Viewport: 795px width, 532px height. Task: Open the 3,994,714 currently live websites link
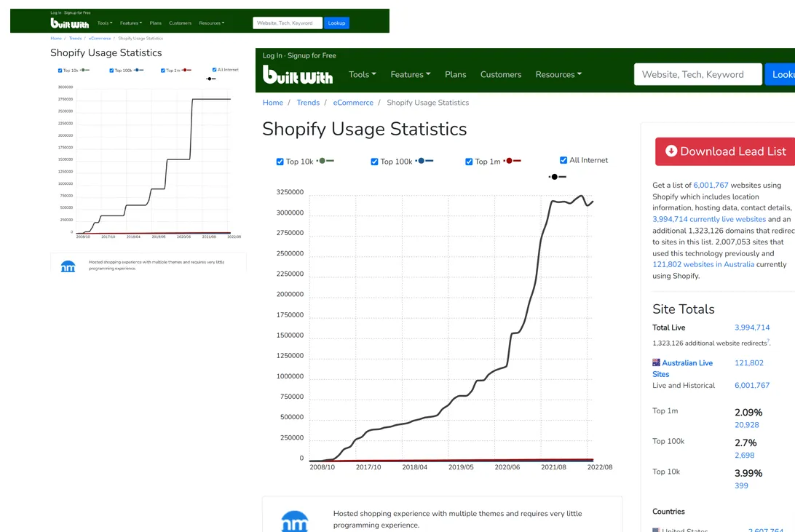(709, 219)
